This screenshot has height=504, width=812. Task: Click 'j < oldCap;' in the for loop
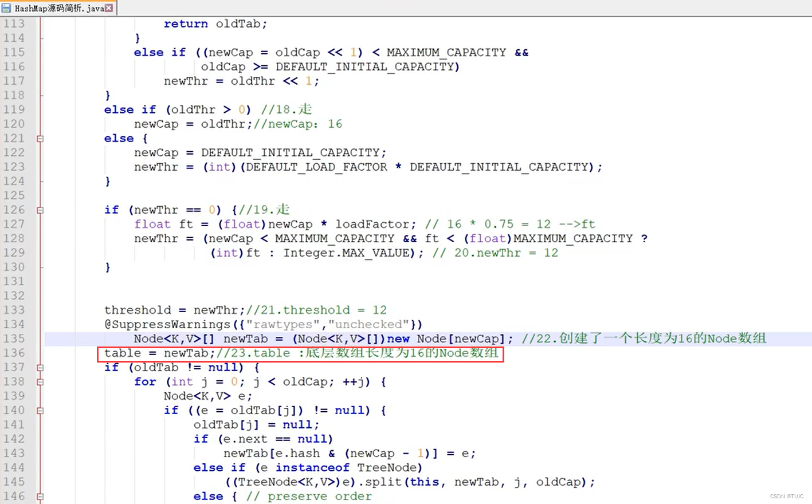coord(293,382)
